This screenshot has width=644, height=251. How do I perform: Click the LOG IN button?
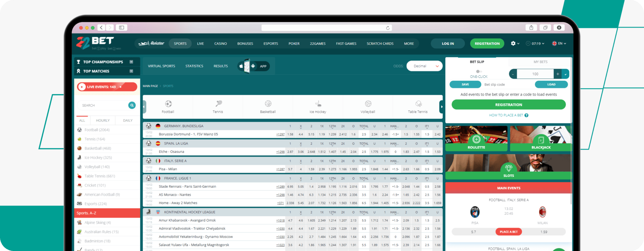[x=448, y=44]
